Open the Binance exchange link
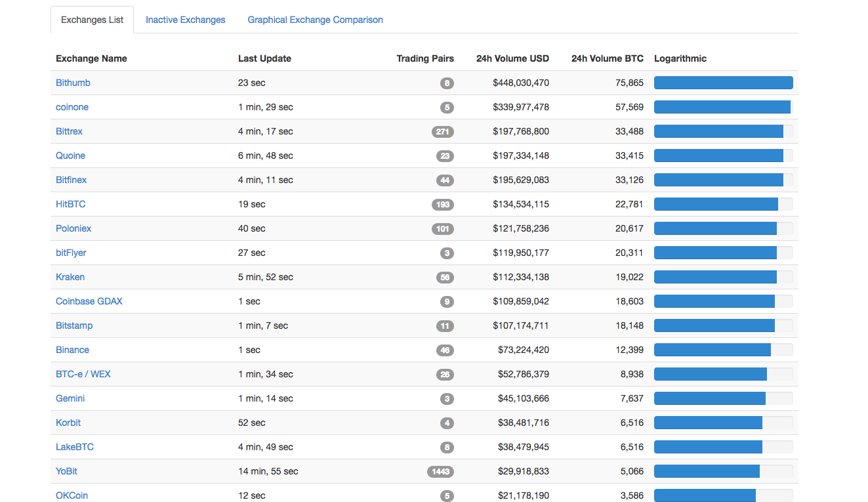The width and height of the screenshot is (868, 502). click(x=72, y=350)
